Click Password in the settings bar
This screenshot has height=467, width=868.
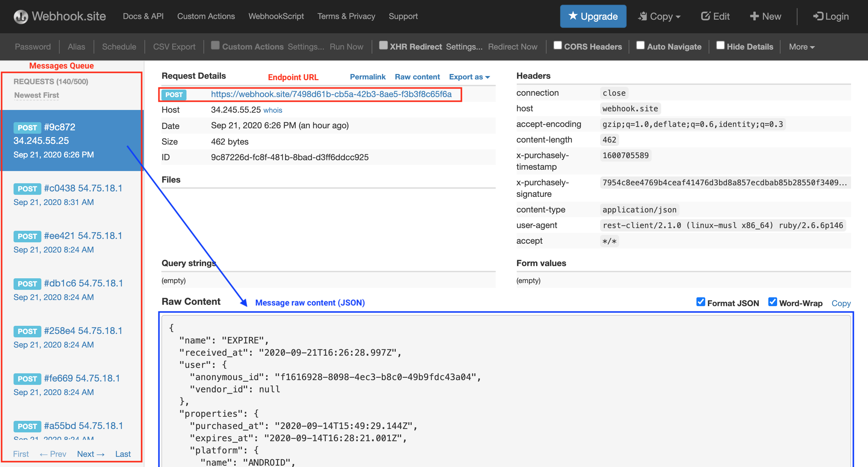33,47
